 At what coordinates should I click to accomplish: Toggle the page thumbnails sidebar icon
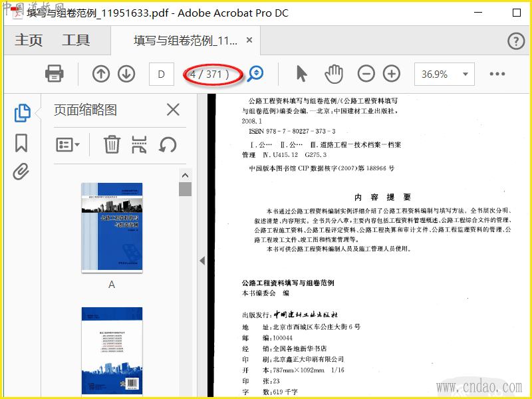[23, 113]
